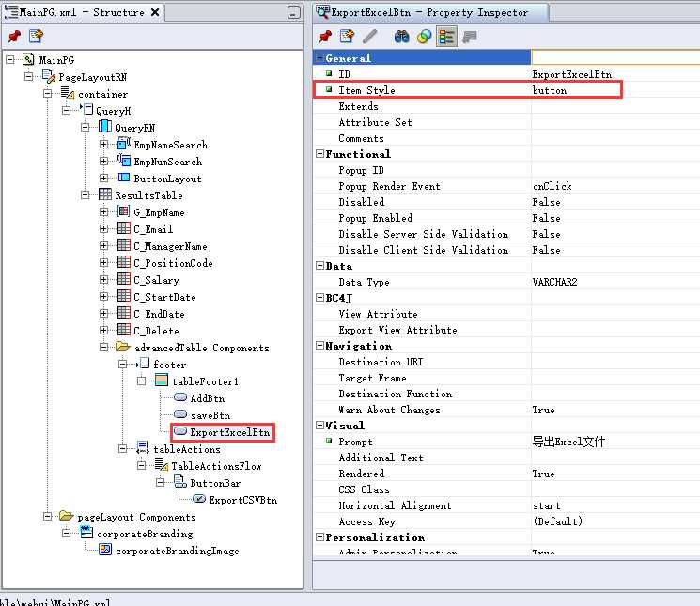Expand the ButtonLayout node
Screen dimensions: 700x606
pos(103,179)
